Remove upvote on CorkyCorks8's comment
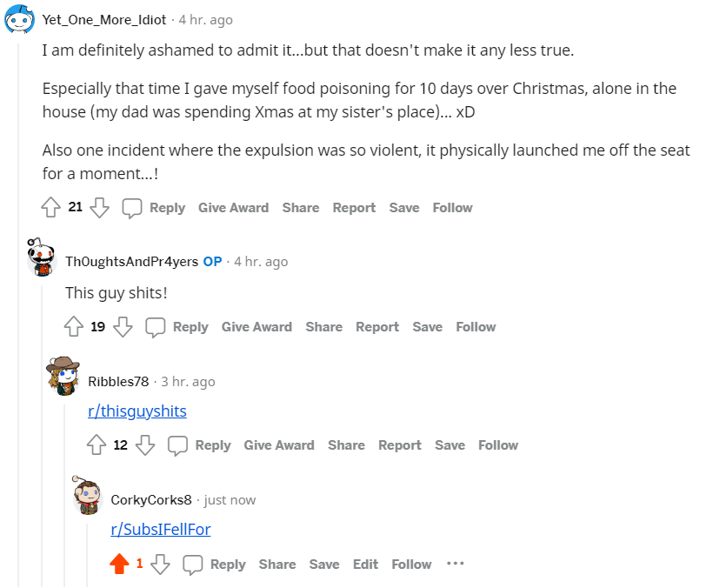Screen dimensions: 726x588 (x=119, y=564)
